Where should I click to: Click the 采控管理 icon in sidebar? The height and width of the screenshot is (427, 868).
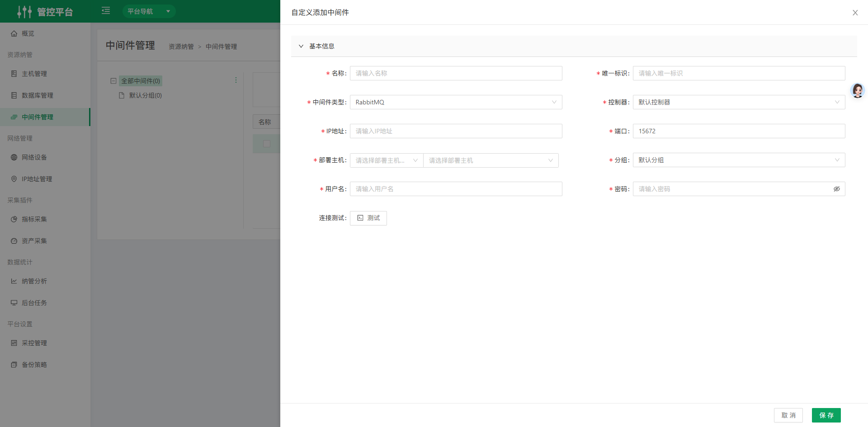coord(14,343)
